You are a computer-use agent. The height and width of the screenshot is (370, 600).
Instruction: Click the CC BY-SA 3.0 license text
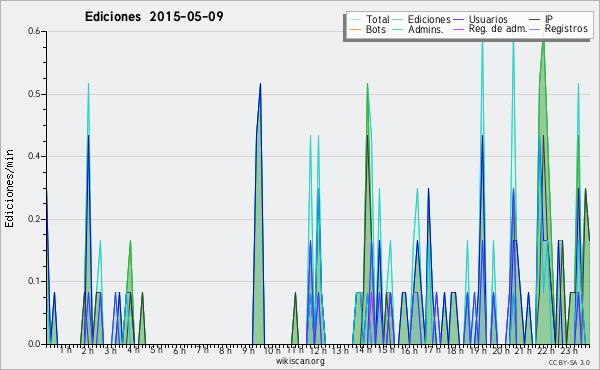point(569,363)
